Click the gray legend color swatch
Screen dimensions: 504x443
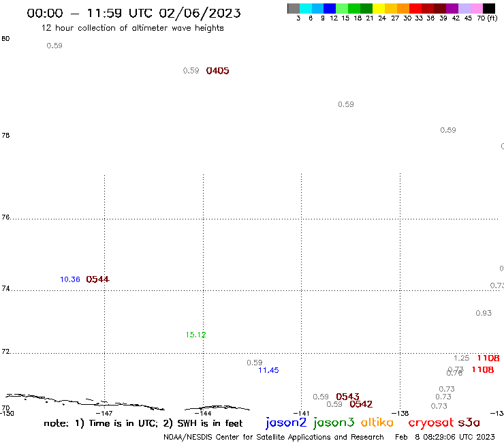pyautogui.click(x=294, y=8)
